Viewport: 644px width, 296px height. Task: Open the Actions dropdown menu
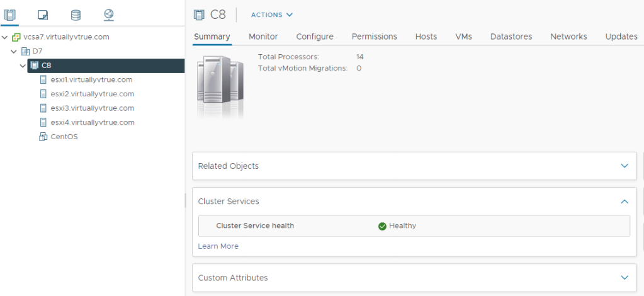(x=271, y=14)
